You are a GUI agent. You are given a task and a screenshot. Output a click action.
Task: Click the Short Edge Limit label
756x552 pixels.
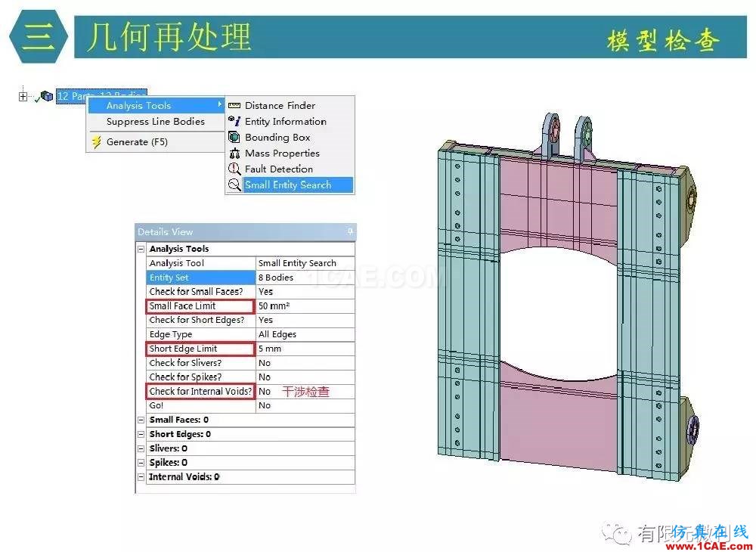(x=200, y=349)
